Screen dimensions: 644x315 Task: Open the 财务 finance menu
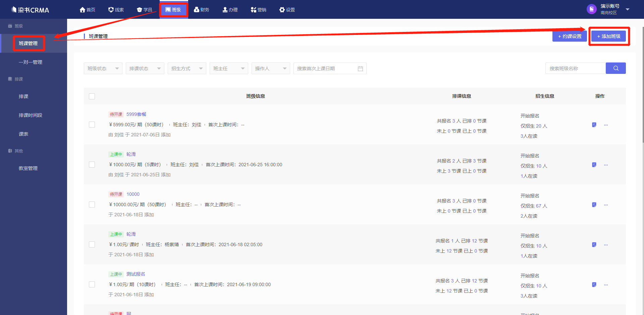click(x=202, y=10)
